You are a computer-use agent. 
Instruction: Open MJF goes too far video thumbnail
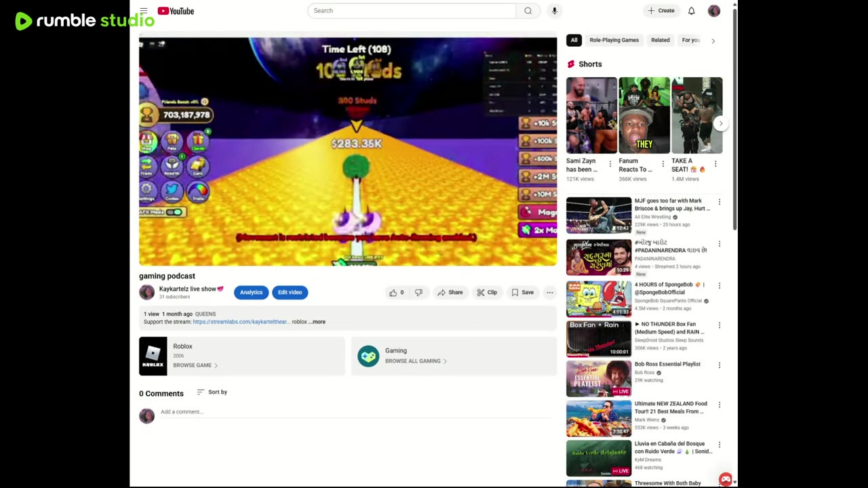pyautogui.click(x=599, y=215)
